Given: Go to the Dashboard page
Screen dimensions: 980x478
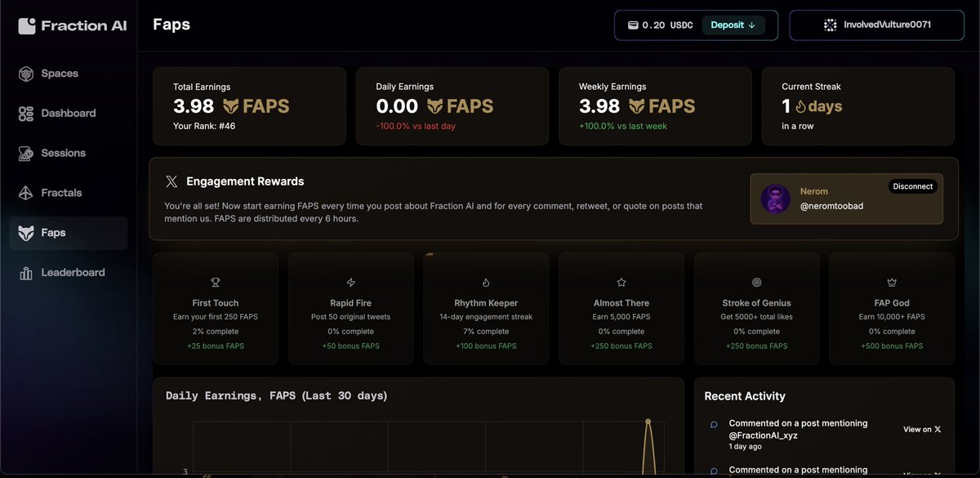Looking at the screenshot, I should (69, 114).
